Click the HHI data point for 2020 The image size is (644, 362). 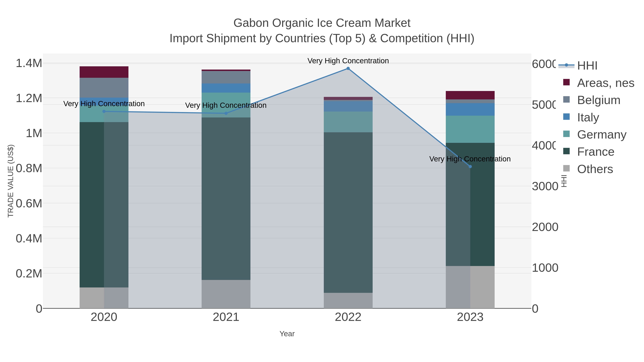click(x=104, y=111)
